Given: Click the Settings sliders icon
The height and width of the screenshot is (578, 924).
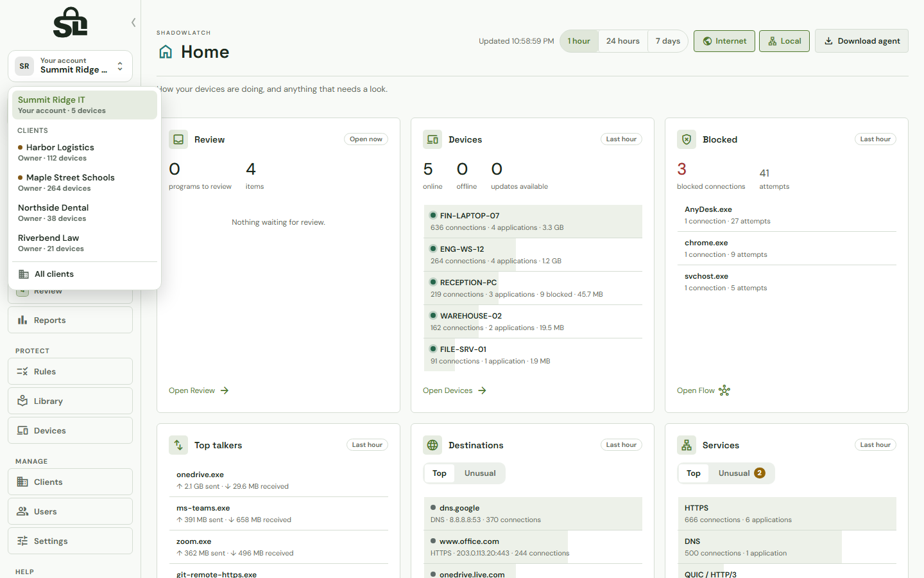Looking at the screenshot, I should [22, 541].
